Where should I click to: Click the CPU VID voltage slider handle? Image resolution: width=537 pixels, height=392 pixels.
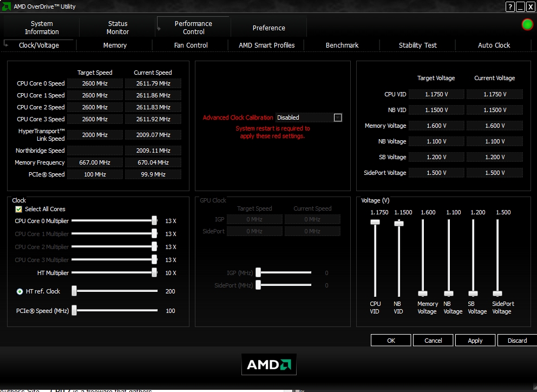[x=375, y=222]
